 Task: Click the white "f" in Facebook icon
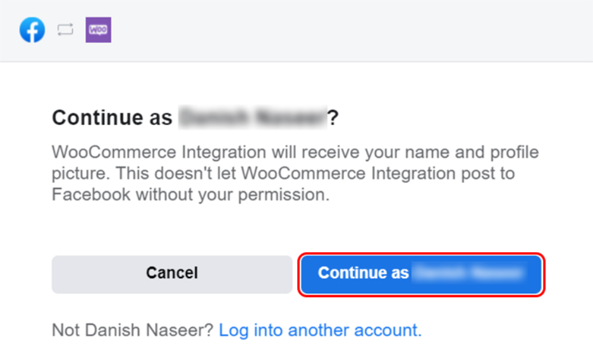click(34, 31)
